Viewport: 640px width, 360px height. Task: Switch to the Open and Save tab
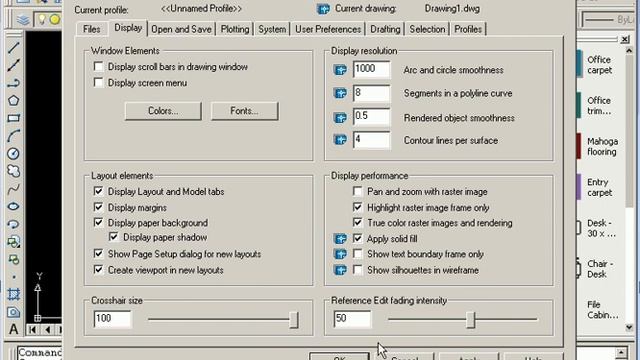(x=181, y=29)
